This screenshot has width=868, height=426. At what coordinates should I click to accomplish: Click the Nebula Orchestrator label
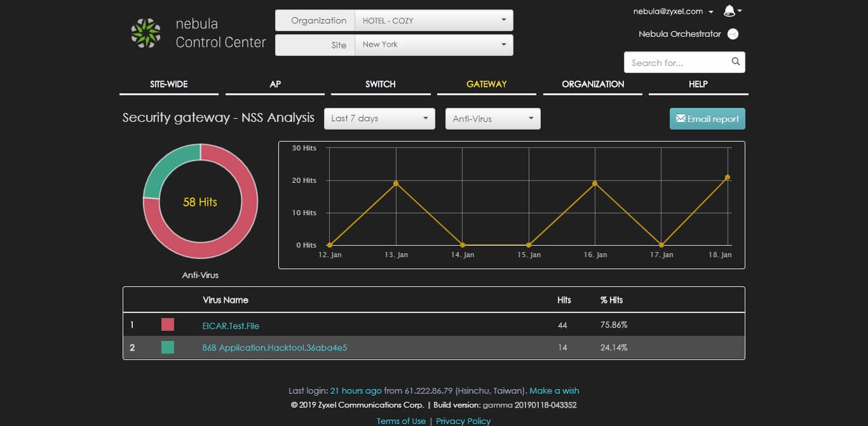click(680, 34)
